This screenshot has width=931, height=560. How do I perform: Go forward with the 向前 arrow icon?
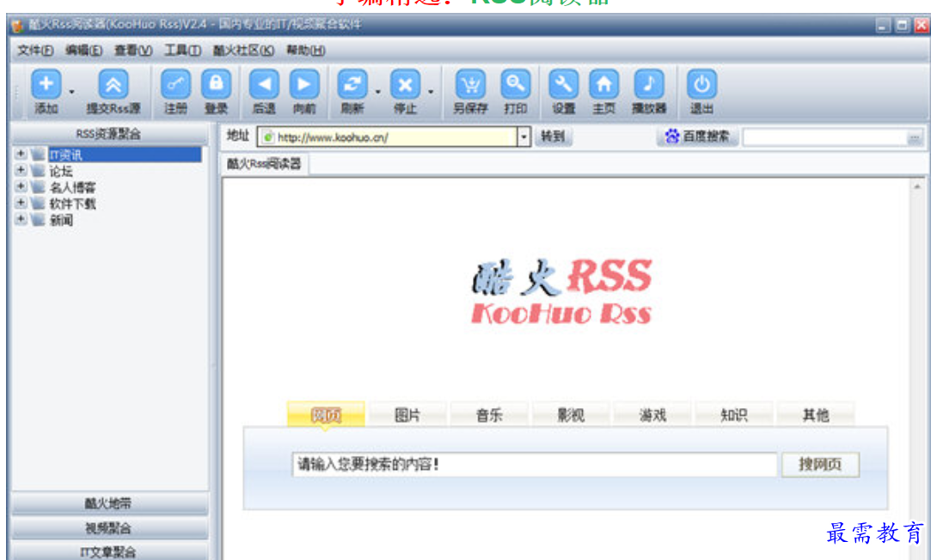(x=304, y=84)
